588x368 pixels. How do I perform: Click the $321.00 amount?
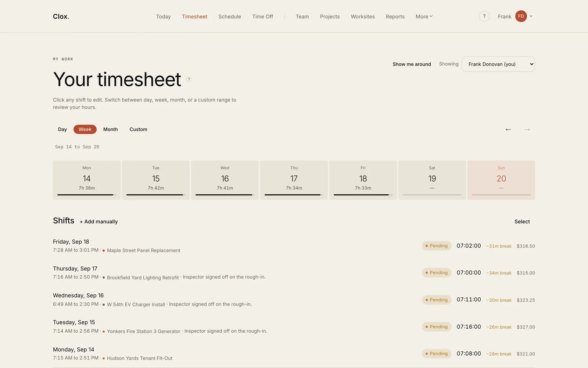[x=526, y=354]
